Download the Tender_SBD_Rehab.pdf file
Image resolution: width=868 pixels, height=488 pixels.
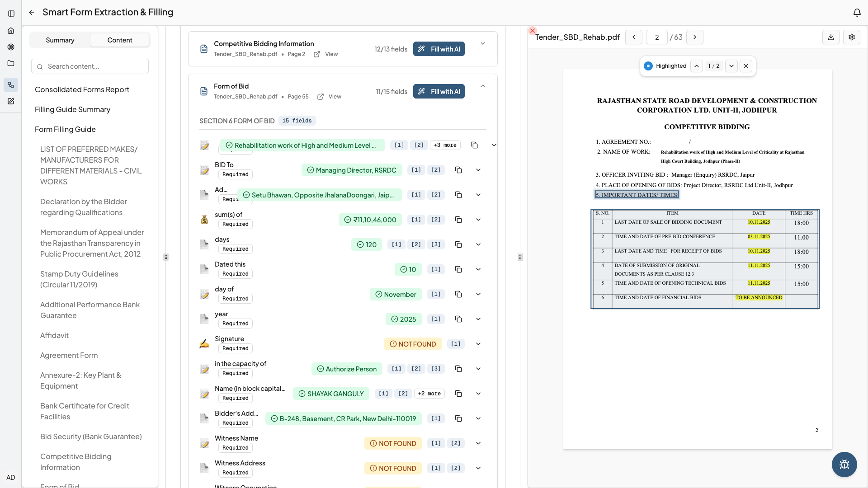point(830,37)
